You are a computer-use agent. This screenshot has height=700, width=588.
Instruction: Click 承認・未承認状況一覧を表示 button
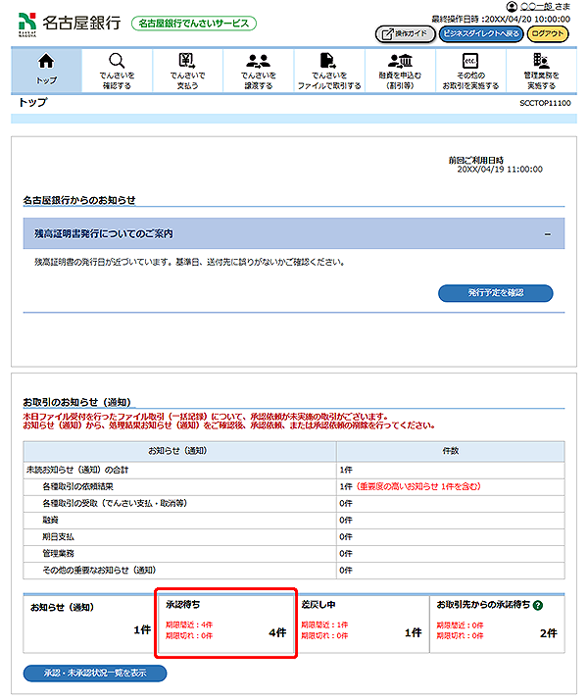(95, 674)
